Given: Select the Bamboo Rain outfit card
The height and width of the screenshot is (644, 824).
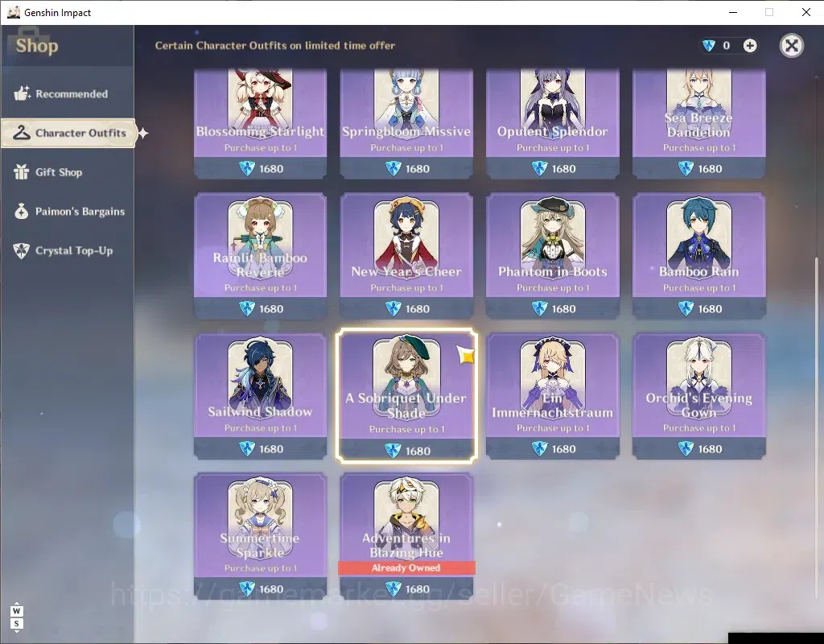Looking at the screenshot, I should click(698, 256).
